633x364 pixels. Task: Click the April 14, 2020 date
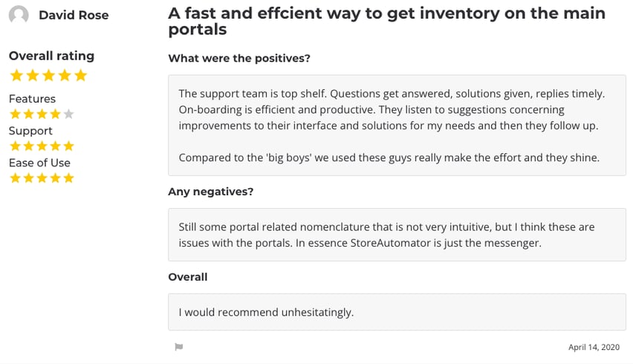point(594,347)
